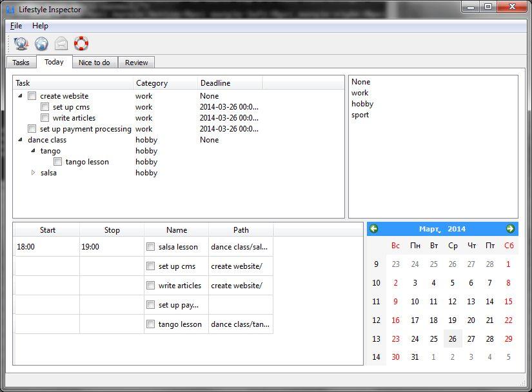Viewport: 532px width, 392px height.
Task: Open the Review tab
Action: point(136,63)
